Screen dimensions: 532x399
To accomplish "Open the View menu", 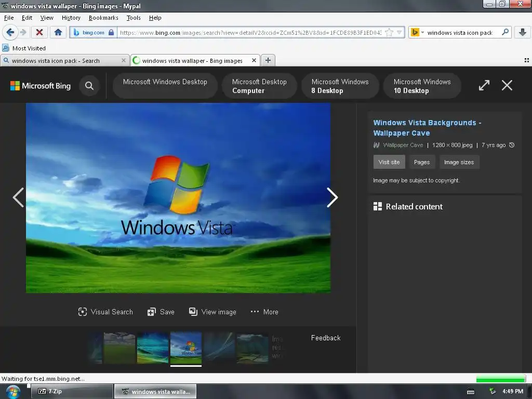I will click(47, 18).
